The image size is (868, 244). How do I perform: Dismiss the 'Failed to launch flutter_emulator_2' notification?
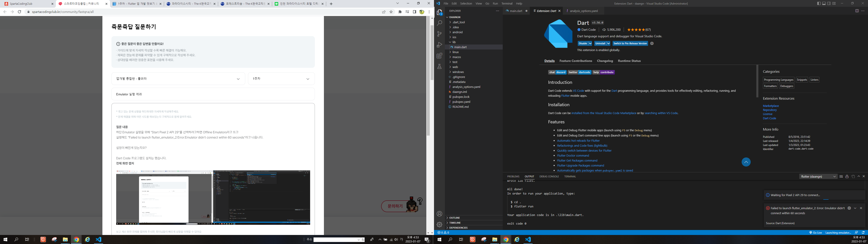click(x=861, y=208)
